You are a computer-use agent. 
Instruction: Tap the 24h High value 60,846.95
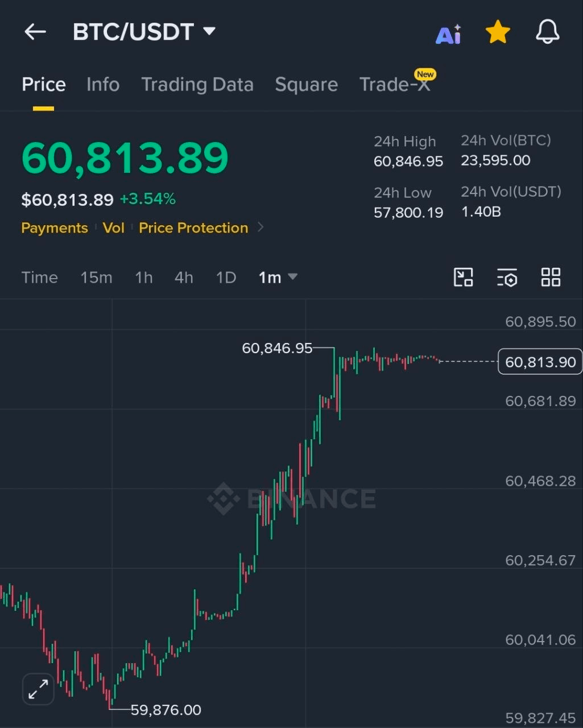coord(408,162)
